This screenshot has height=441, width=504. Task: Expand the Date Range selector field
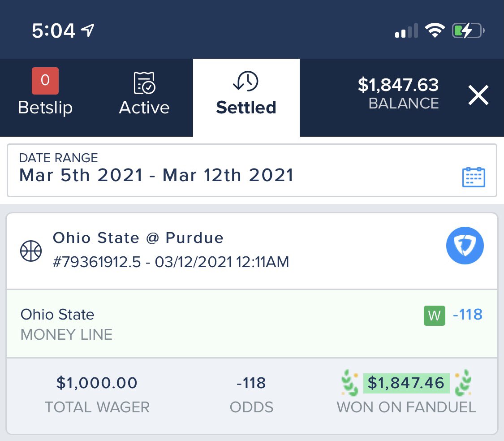point(252,170)
